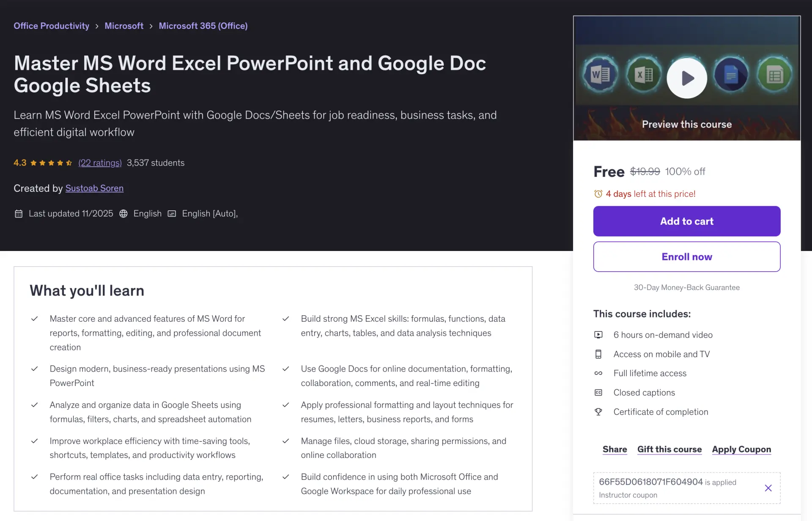Click checkmark beside Analyze and organize data
Image resolution: width=812 pixels, height=521 pixels.
[35, 405]
